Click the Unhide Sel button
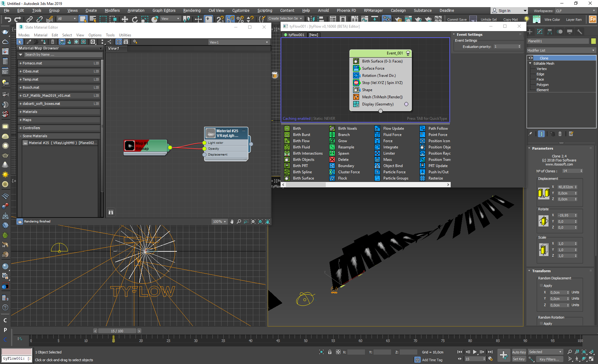This screenshot has height=364, width=598. click(x=489, y=20)
